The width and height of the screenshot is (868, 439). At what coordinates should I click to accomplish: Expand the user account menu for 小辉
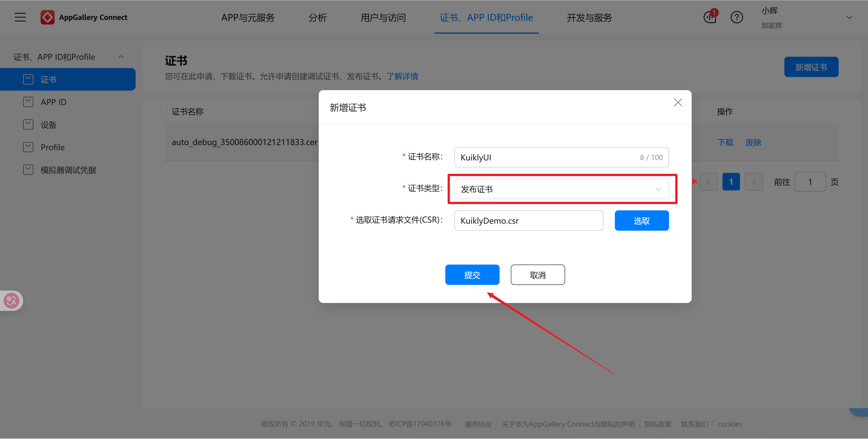pos(849,17)
